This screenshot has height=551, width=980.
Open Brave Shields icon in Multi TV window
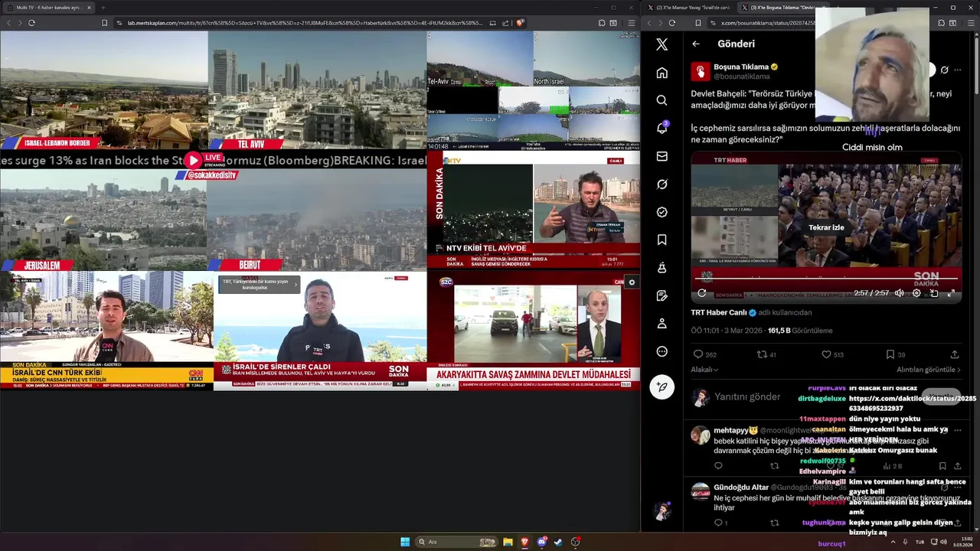pyautogui.click(x=520, y=23)
